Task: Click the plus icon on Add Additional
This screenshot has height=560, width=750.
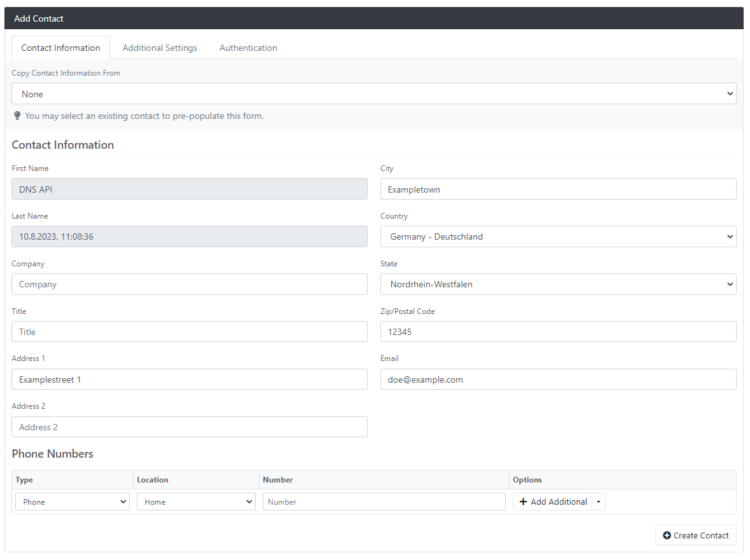Action: [x=523, y=502]
